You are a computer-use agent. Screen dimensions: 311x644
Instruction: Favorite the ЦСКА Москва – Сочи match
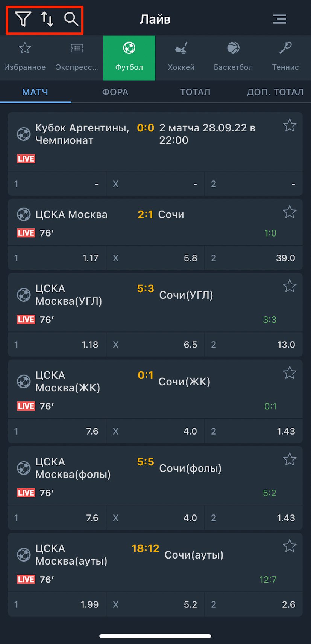coord(290,212)
